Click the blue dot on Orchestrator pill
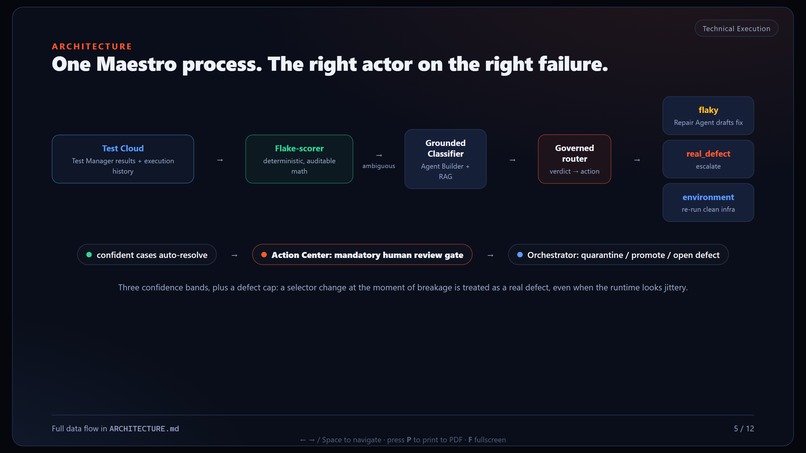The width and height of the screenshot is (806, 453). [x=520, y=255]
